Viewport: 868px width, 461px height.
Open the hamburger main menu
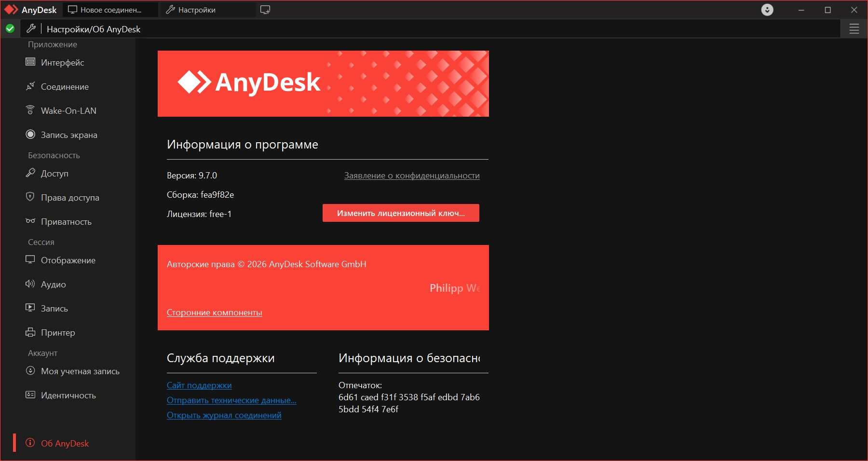click(854, 29)
